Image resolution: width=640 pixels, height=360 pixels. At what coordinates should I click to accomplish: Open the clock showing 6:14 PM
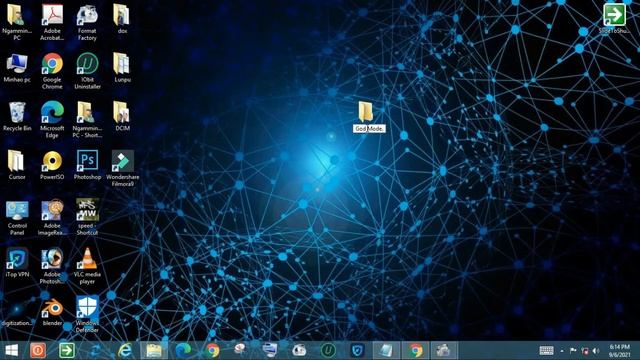(620, 351)
